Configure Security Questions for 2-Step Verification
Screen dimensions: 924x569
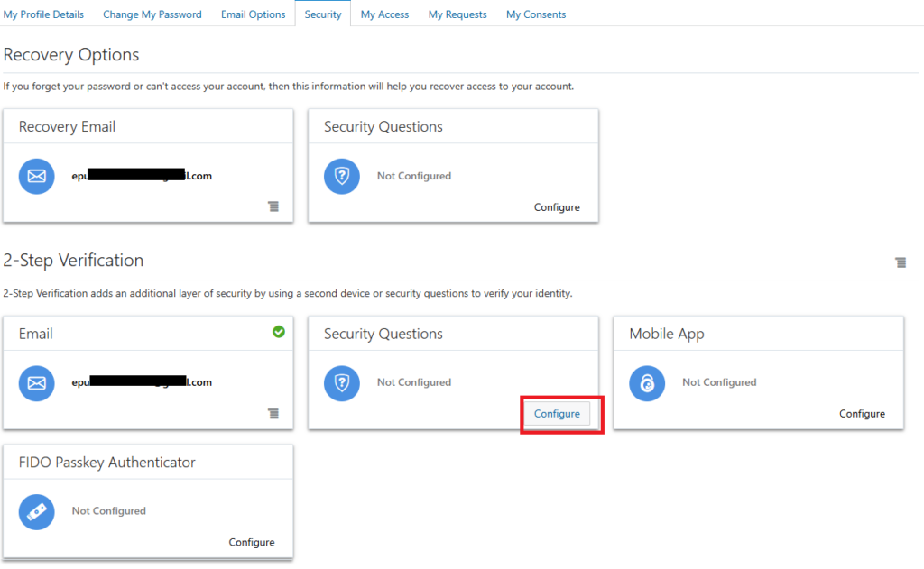pyautogui.click(x=557, y=414)
